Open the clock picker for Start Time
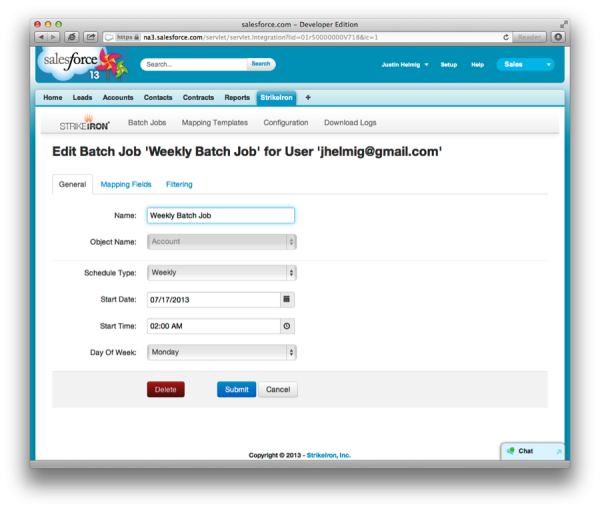This screenshot has width=600, height=511. [287, 326]
